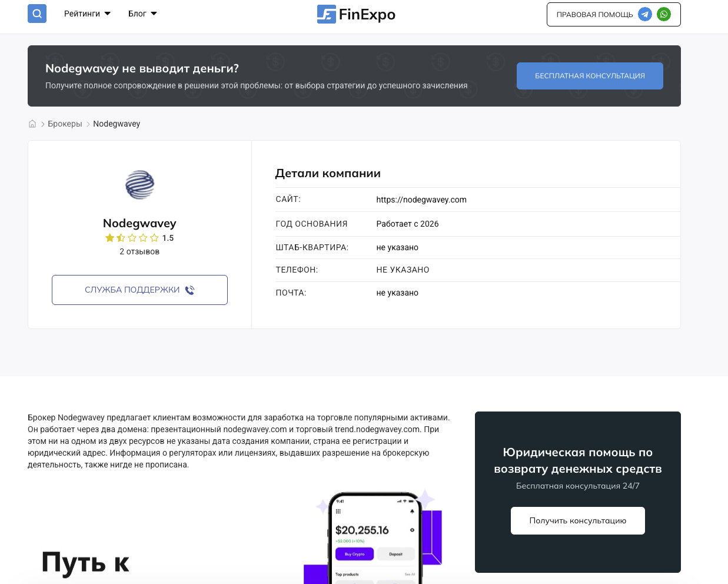The height and width of the screenshot is (584, 728).
Task: Select the Nodegwavey breadcrumb item
Action: [x=117, y=124]
